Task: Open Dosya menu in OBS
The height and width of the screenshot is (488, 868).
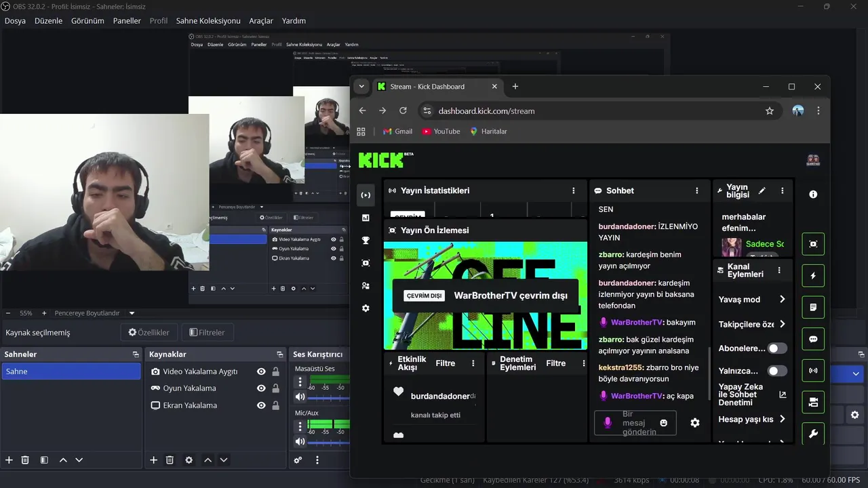Action: 15,21
